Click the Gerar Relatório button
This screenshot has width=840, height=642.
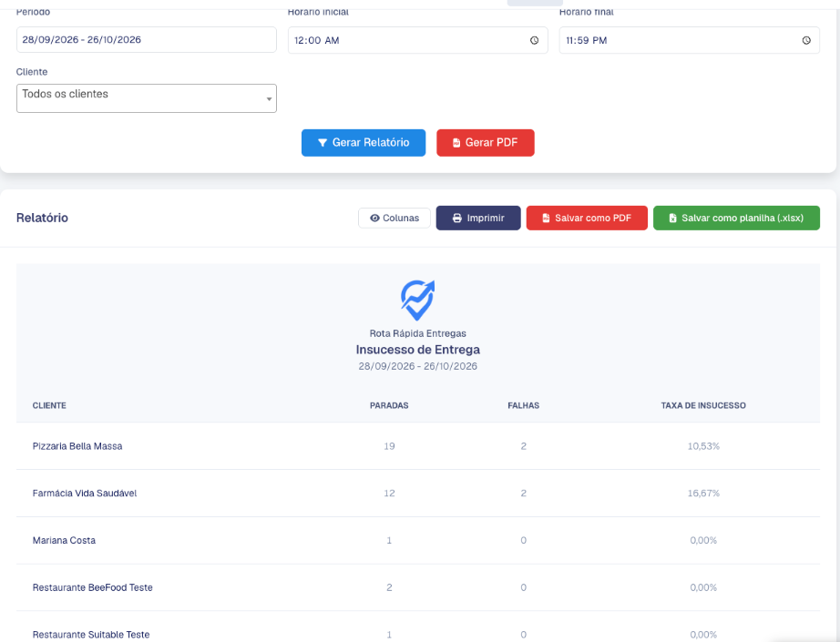[364, 142]
